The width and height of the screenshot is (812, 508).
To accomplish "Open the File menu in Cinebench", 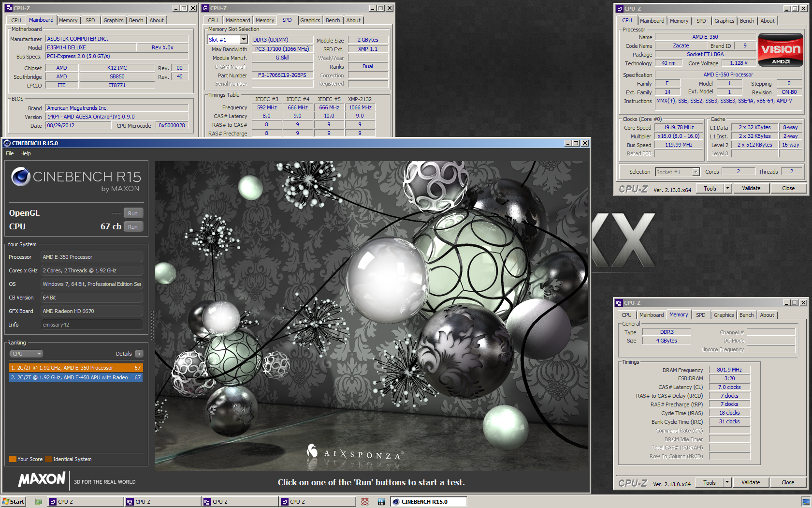I will click(10, 153).
